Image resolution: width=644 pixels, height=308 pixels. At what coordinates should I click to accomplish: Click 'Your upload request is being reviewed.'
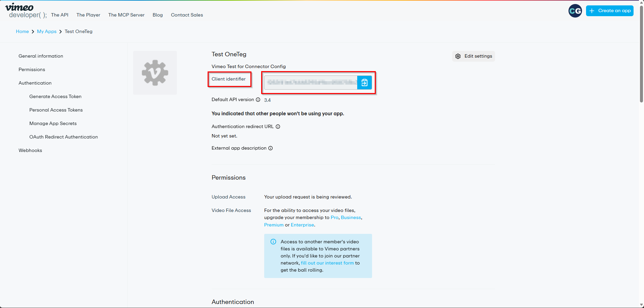[x=308, y=197]
